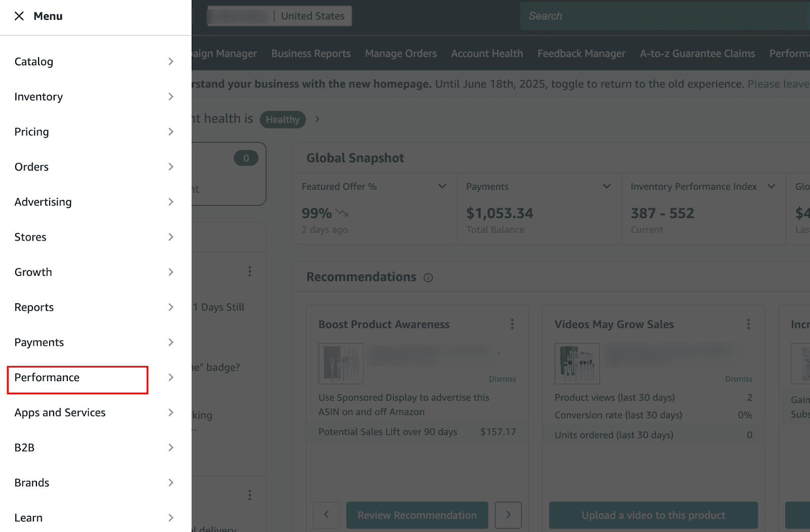Select Learn in the side menu

coord(28,518)
